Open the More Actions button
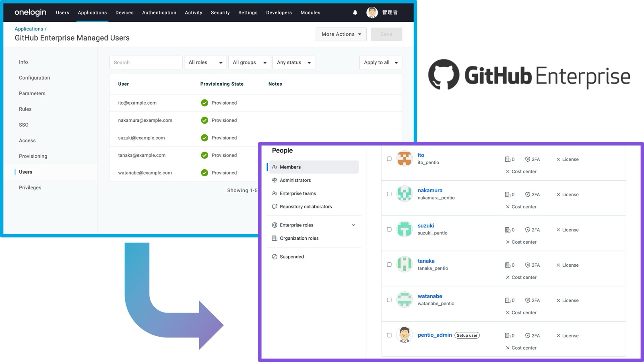Viewport: 644px width, 362px height. 341,34
